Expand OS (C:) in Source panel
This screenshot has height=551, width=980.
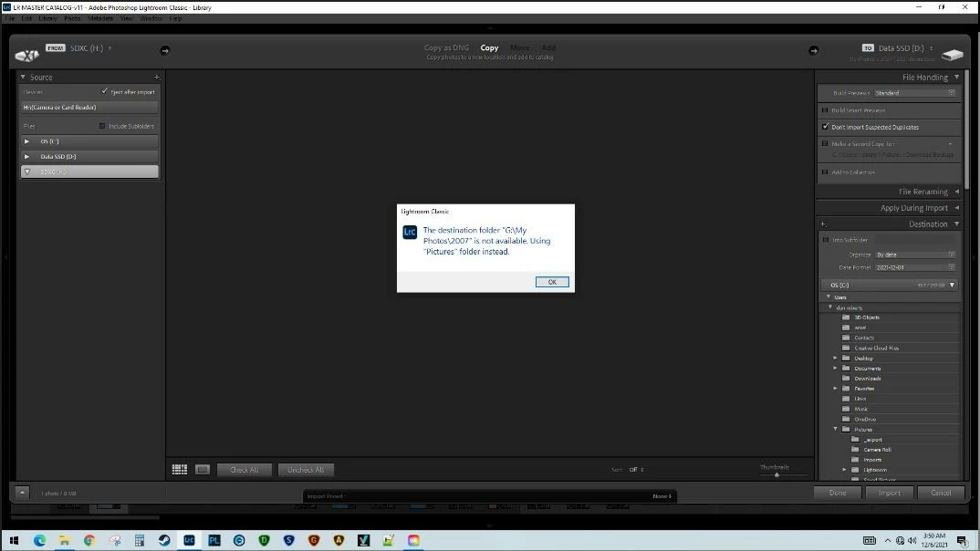point(26,141)
